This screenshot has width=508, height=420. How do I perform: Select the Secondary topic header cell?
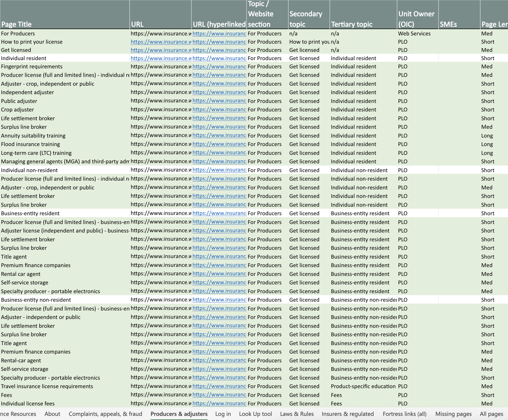click(x=309, y=15)
